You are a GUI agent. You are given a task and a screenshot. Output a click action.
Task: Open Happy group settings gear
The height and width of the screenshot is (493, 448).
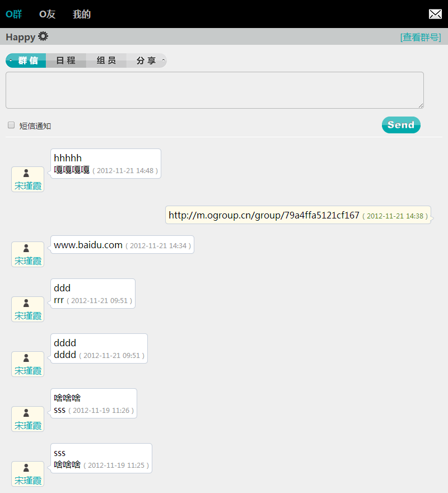43,36
